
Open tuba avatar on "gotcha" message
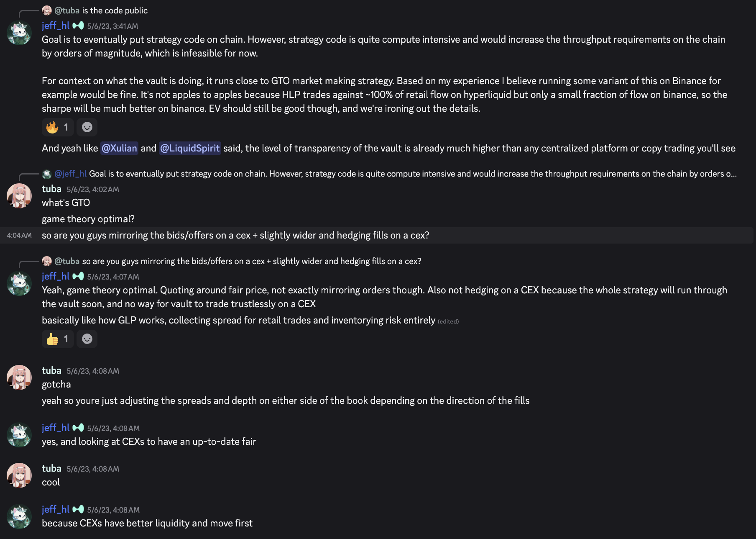click(x=19, y=377)
